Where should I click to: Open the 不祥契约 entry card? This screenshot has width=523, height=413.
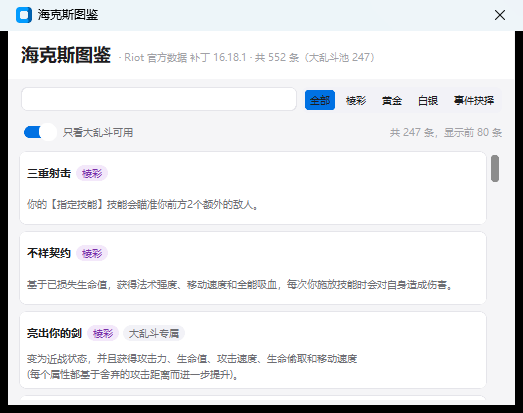click(253, 268)
